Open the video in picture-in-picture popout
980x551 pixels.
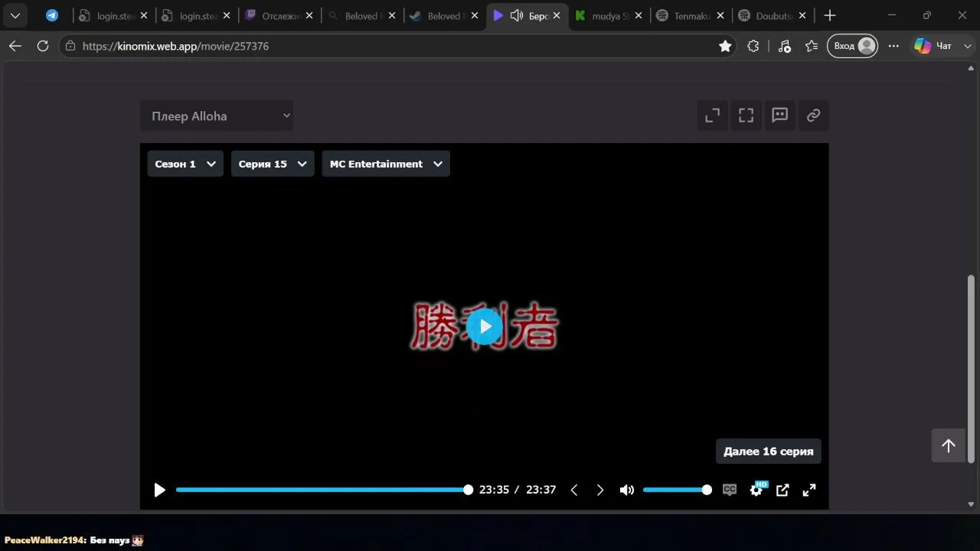coord(782,490)
